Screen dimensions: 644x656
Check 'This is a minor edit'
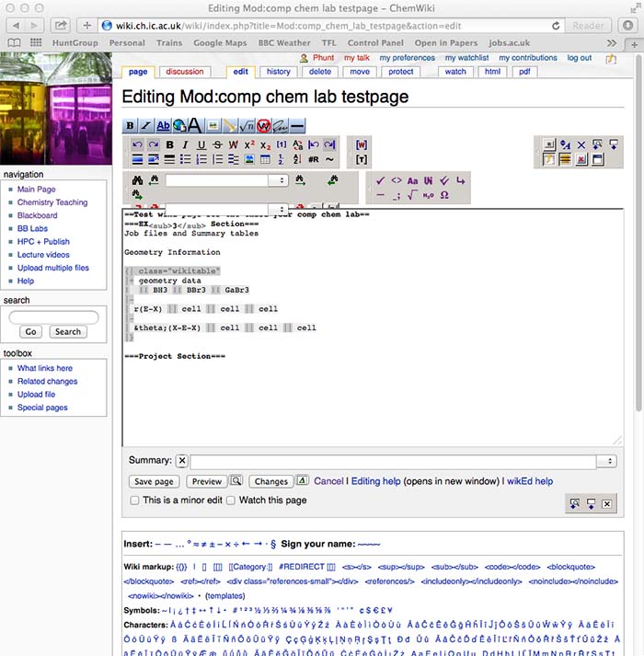tap(135, 501)
